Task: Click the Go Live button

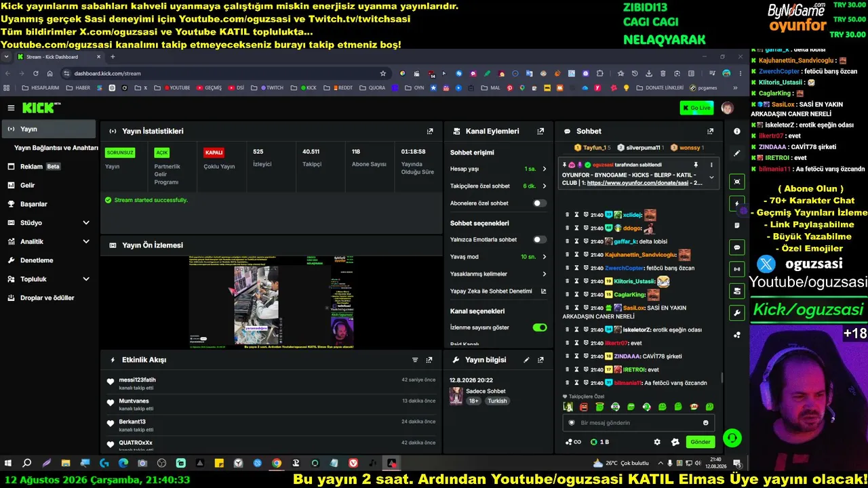Action: pos(696,108)
